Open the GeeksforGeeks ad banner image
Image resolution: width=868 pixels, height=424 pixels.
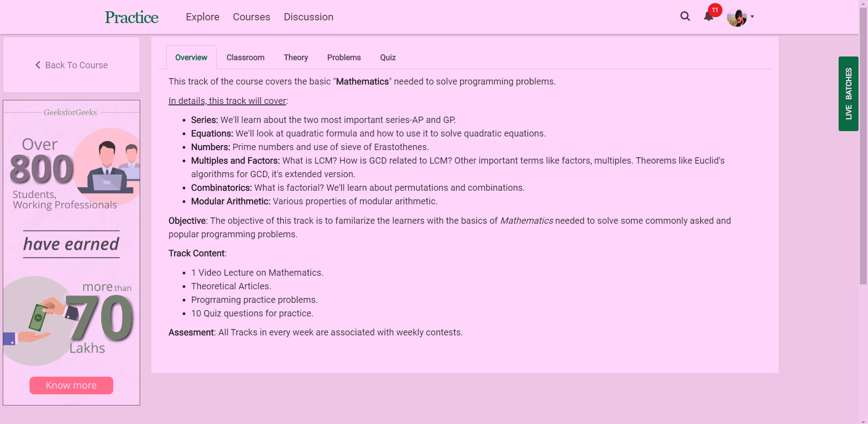pyautogui.click(x=71, y=253)
